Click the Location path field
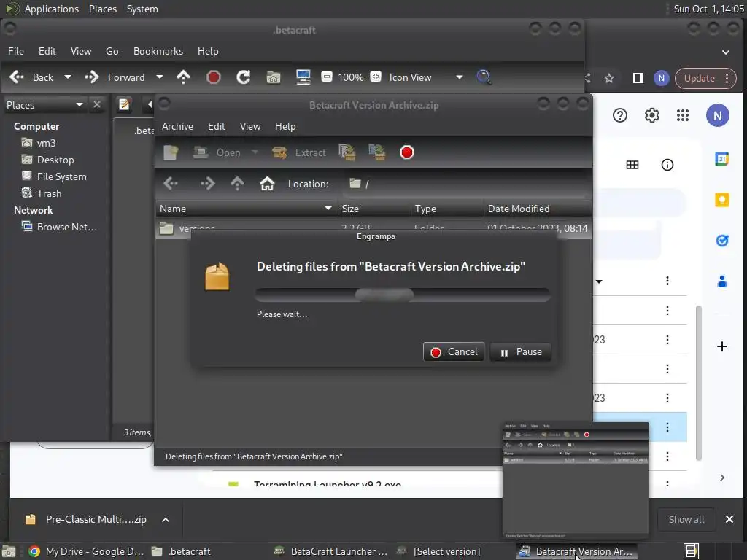 [465, 184]
